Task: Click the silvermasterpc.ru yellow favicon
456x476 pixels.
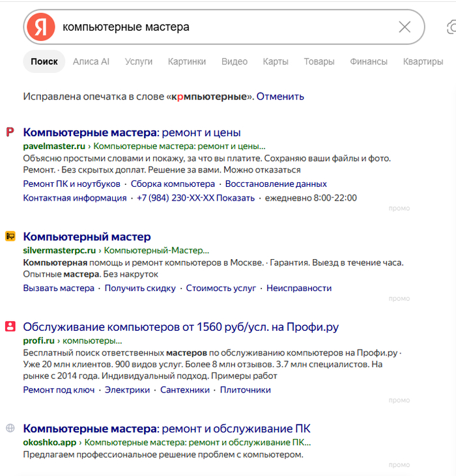Action: [10, 236]
